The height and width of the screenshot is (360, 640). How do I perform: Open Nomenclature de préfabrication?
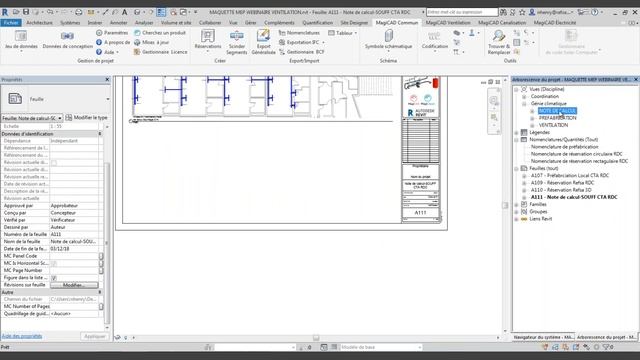tap(564, 147)
